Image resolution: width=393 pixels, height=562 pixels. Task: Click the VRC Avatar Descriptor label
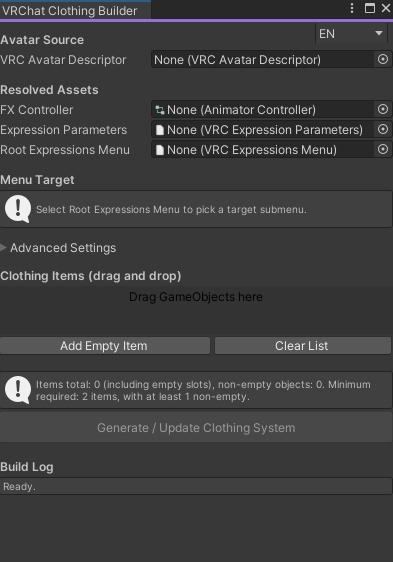(x=63, y=60)
